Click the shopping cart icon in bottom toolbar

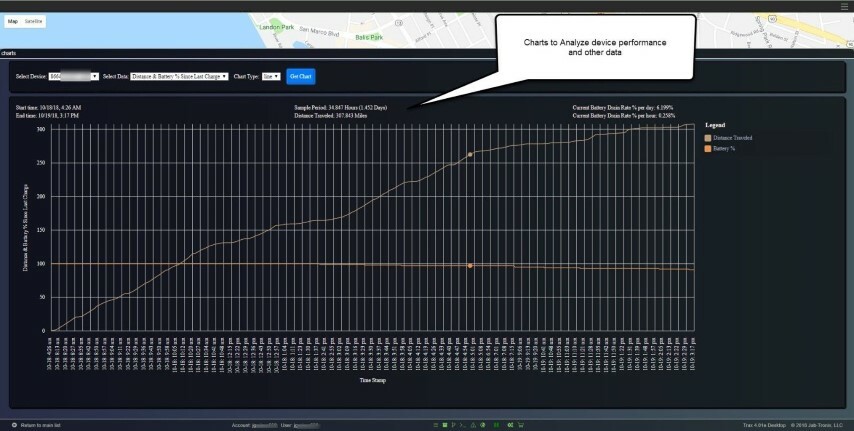[x=521, y=425]
